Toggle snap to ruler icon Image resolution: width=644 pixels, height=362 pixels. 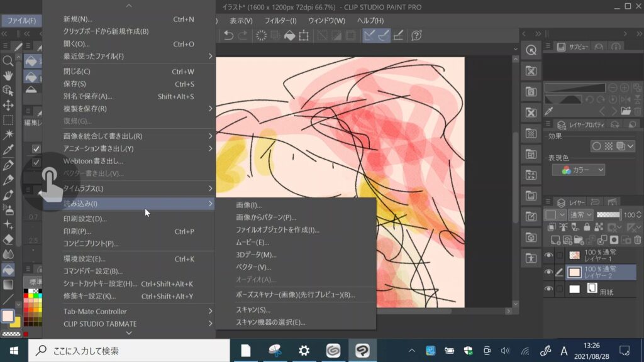[369, 36]
